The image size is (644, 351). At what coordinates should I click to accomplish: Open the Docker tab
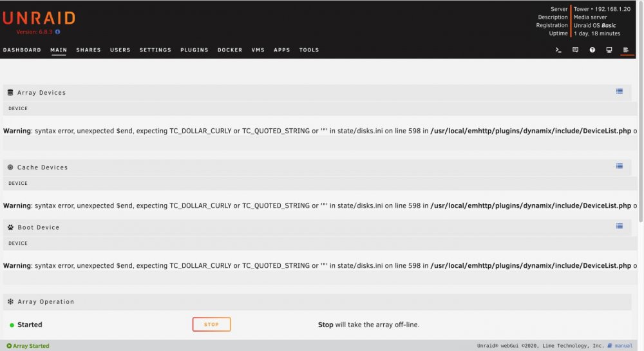tap(230, 50)
